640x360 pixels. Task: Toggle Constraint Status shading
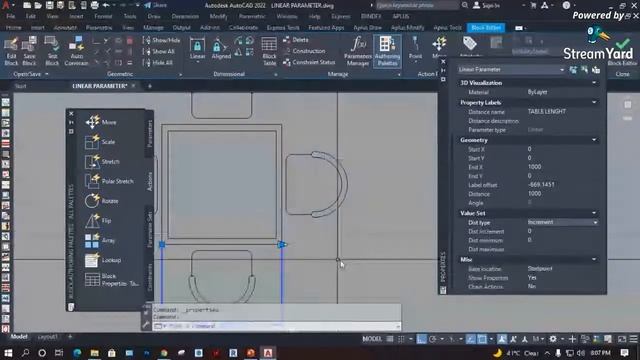tap(309, 62)
